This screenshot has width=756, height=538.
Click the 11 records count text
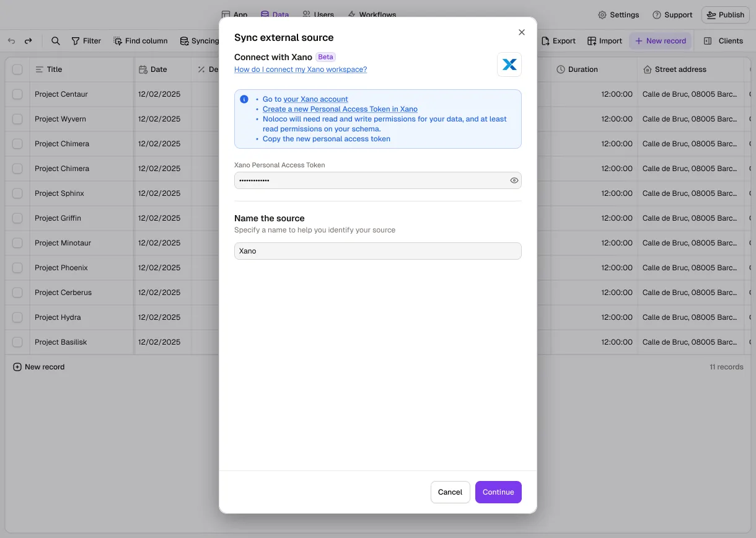coord(726,367)
